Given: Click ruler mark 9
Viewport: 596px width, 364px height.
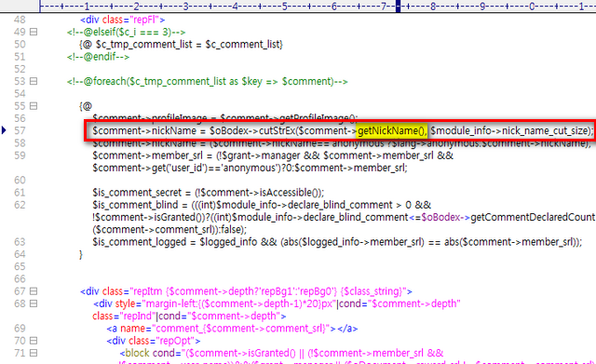Looking at the screenshot, I should pyautogui.click(x=482, y=7).
